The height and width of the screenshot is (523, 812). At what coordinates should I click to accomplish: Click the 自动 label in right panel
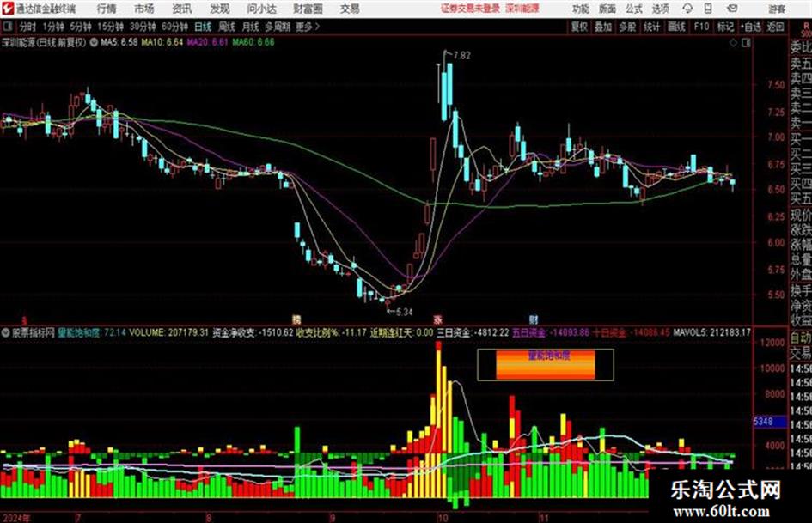[801, 338]
